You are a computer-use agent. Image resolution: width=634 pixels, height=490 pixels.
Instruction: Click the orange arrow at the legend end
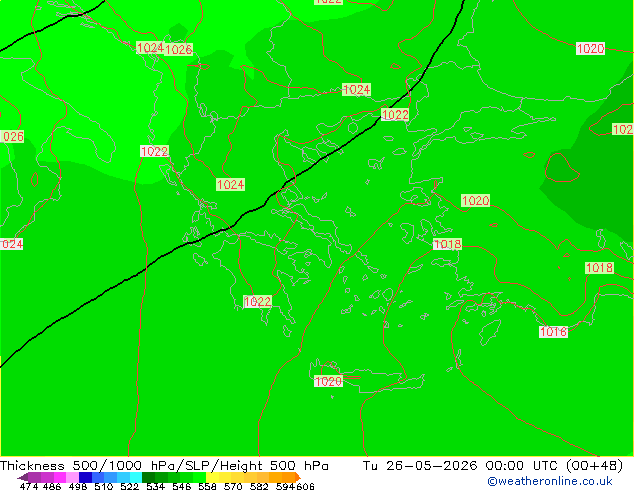click(x=298, y=477)
